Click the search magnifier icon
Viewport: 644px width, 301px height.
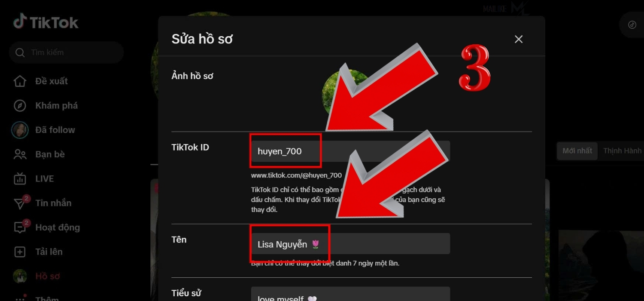(x=20, y=52)
